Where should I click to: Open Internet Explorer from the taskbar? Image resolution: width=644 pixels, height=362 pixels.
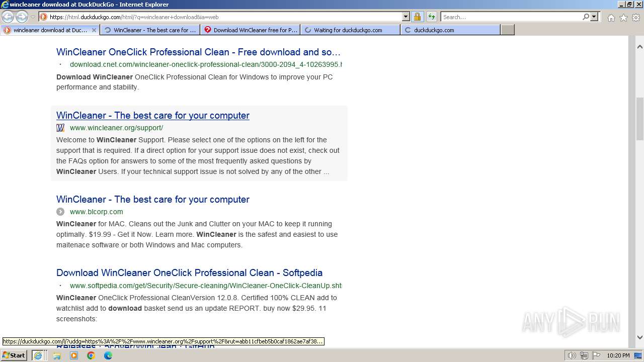pyautogui.click(x=38, y=355)
